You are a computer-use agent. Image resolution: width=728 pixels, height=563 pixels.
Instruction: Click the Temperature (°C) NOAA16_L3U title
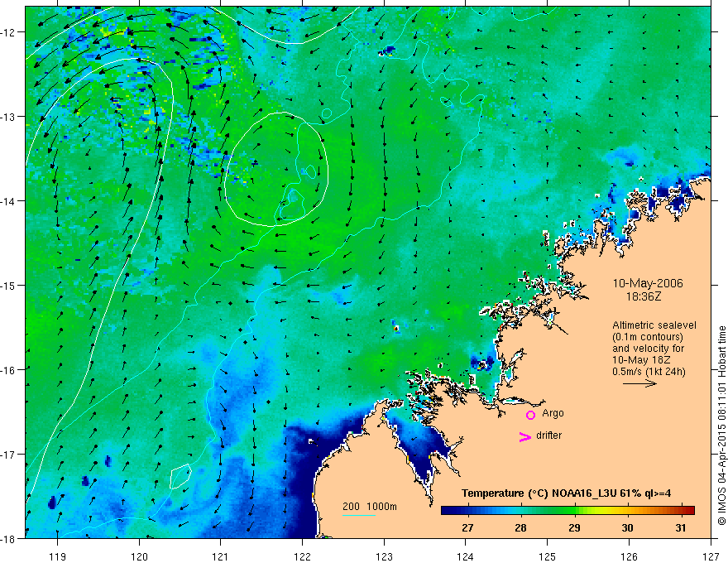tap(566, 493)
